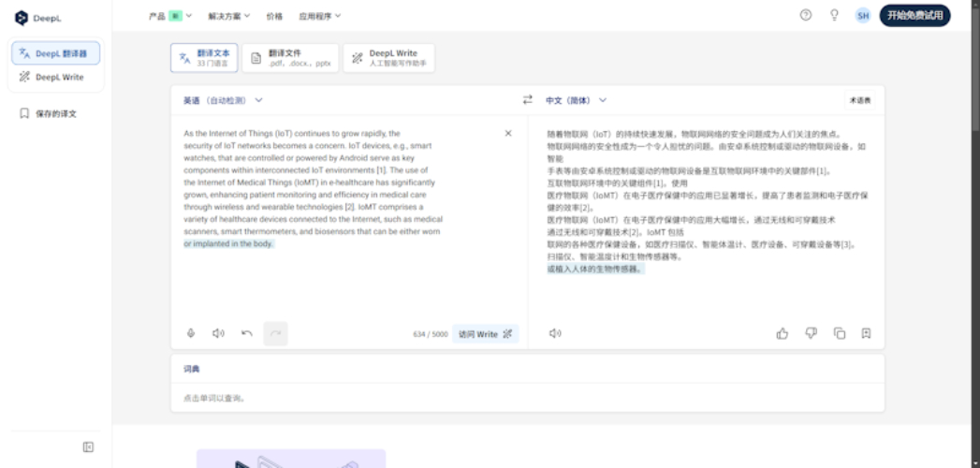
Task: Click the redo arrow
Action: (275, 333)
